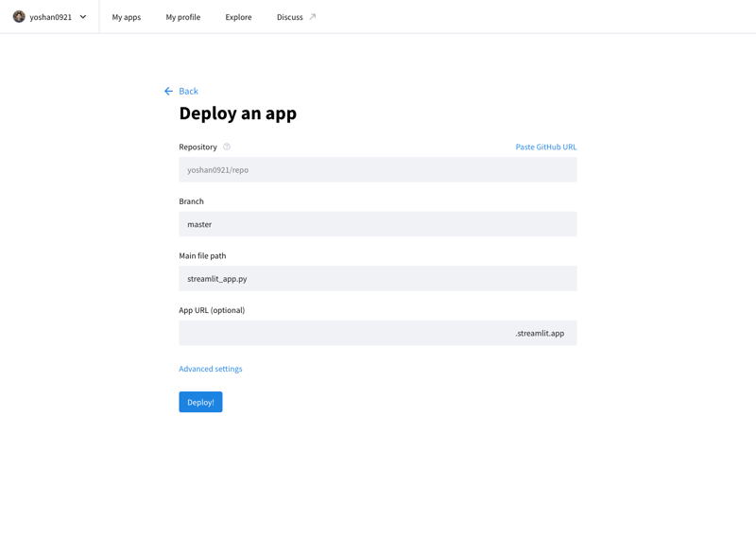
Task: Focus the Main file path field
Action: tap(377, 278)
